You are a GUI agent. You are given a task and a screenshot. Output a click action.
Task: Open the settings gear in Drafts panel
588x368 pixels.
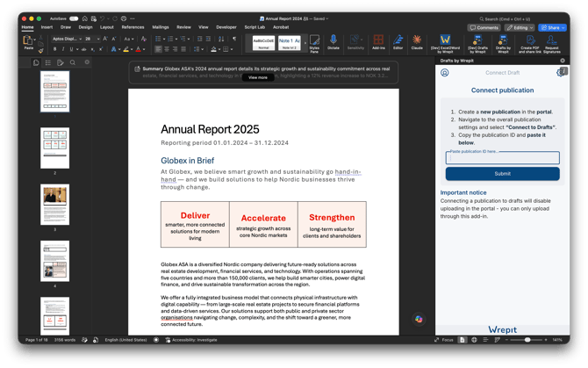tap(562, 72)
